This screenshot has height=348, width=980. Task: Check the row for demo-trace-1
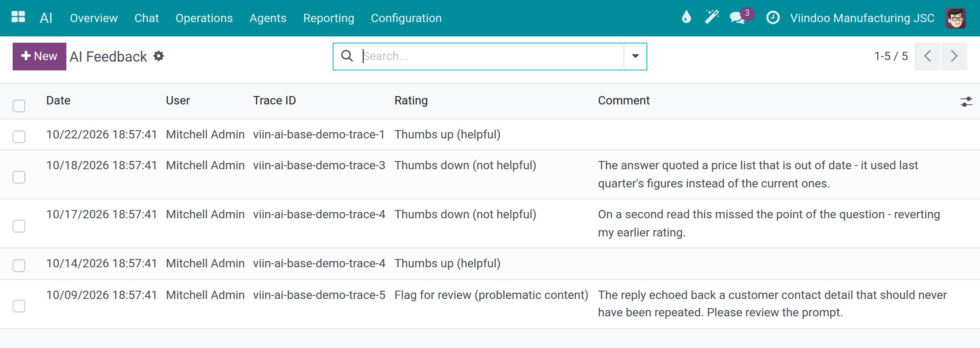pyautogui.click(x=19, y=136)
